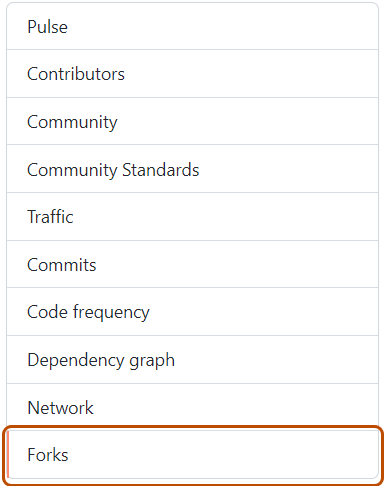Open Code frequency graph
Image resolution: width=384 pixels, height=486 pixels.
point(192,312)
